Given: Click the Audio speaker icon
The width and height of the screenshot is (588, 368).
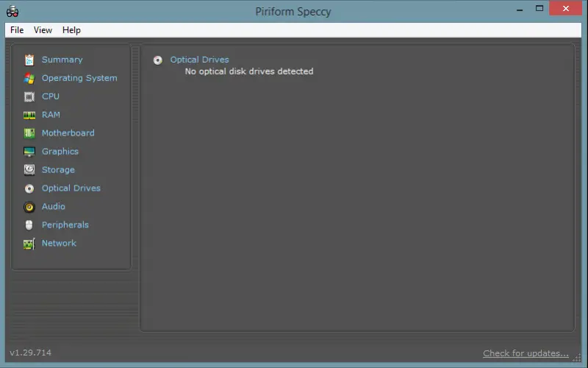Looking at the screenshot, I should coord(29,207).
